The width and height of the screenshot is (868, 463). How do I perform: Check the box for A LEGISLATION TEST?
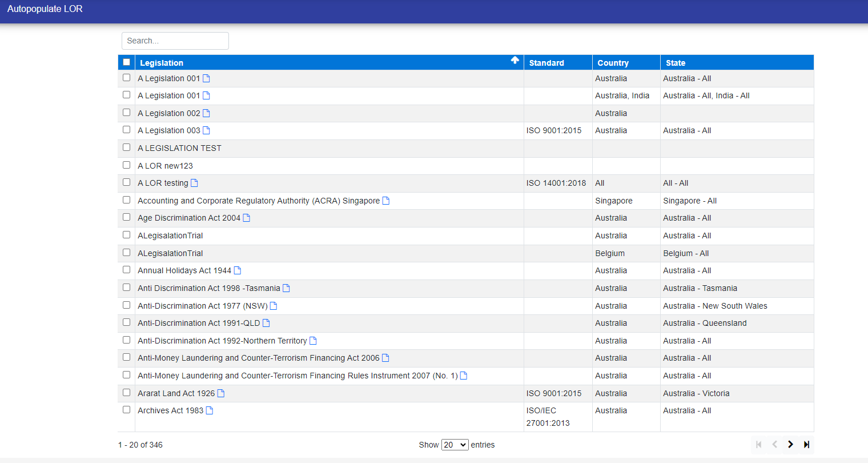[x=126, y=147]
